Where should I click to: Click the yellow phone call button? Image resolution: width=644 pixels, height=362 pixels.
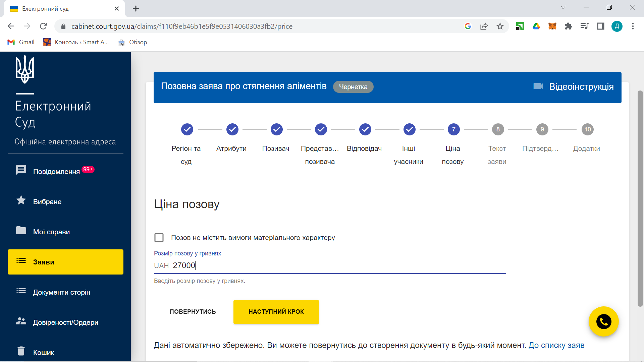click(x=603, y=322)
